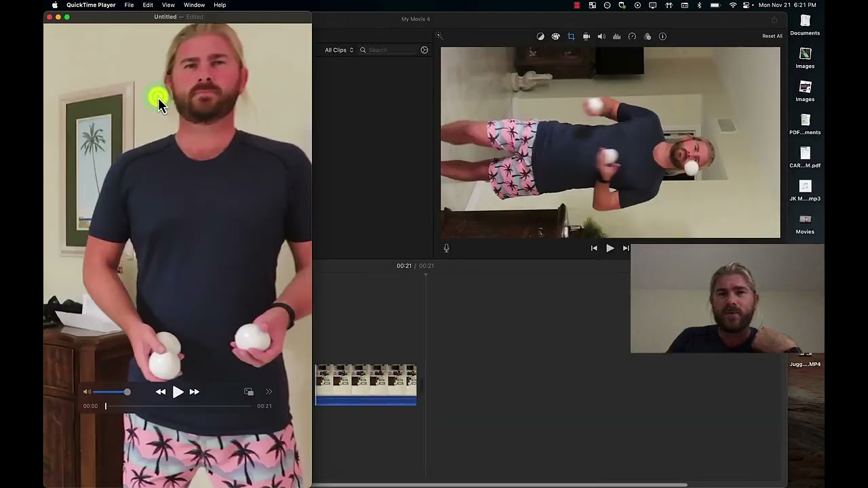Select the CAR...M.pdf file on desktop
This screenshot has width=868, height=488.
(805, 157)
